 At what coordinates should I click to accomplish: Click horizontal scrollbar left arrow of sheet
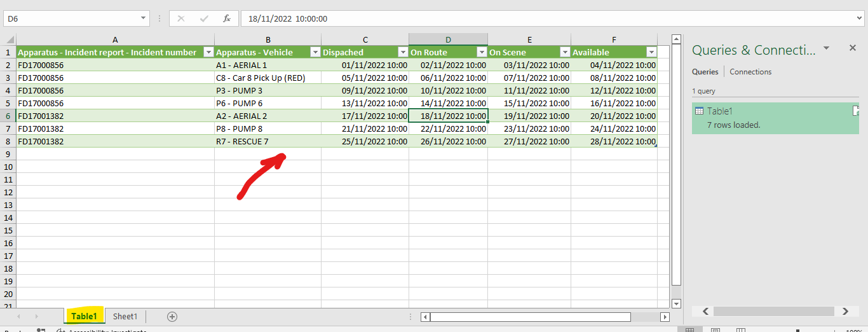click(x=425, y=317)
